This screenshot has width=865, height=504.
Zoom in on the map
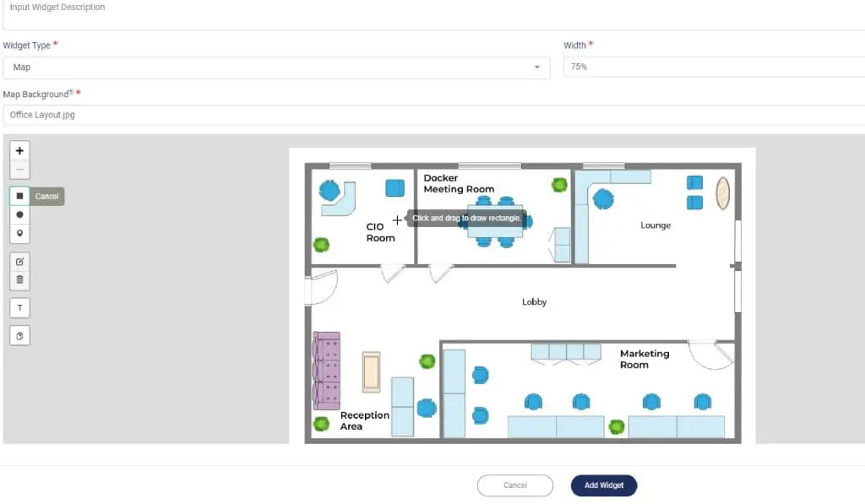tap(19, 150)
